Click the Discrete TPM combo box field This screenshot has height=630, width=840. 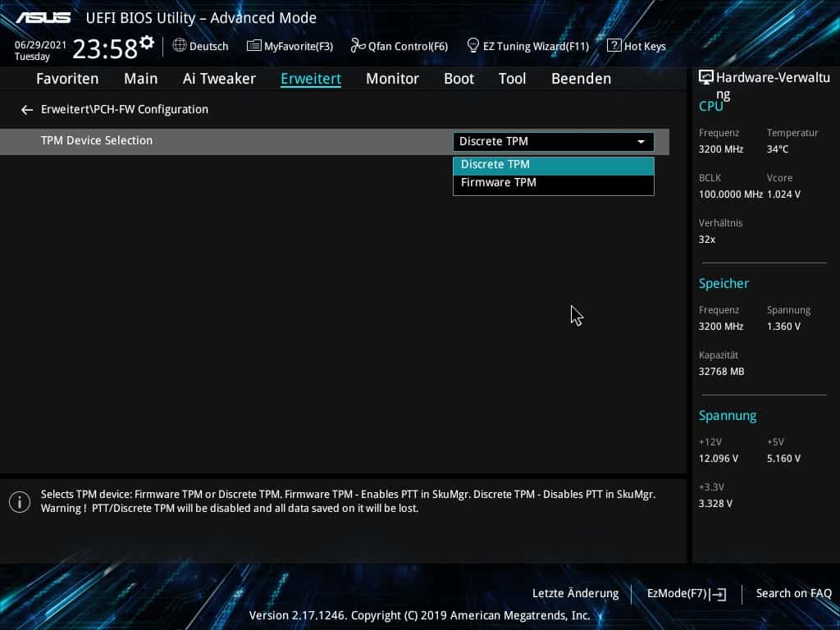click(554, 141)
